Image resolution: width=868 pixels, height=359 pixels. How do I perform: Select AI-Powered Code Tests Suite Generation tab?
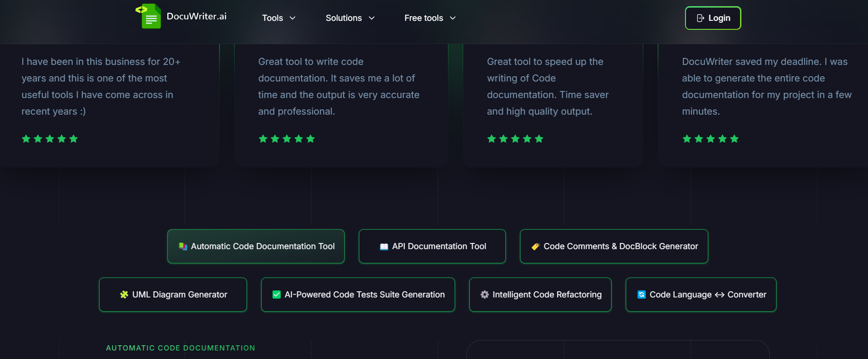point(358,295)
